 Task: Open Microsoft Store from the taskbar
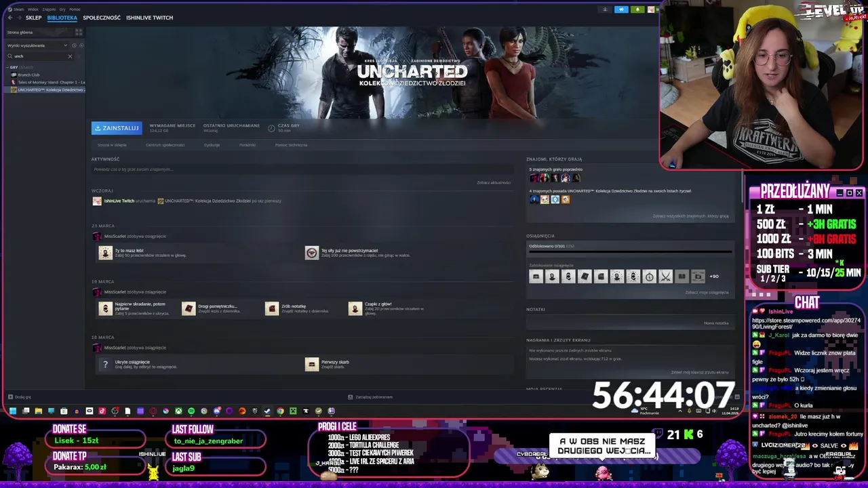click(64, 411)
